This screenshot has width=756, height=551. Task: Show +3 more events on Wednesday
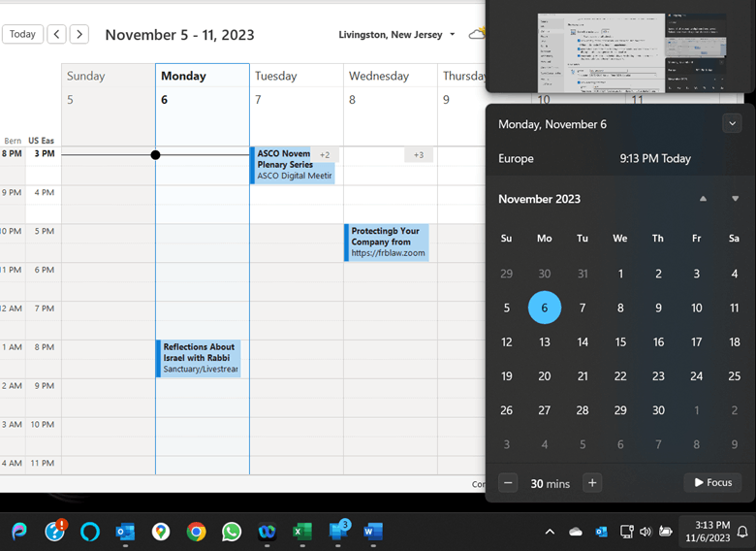(419, 155)
